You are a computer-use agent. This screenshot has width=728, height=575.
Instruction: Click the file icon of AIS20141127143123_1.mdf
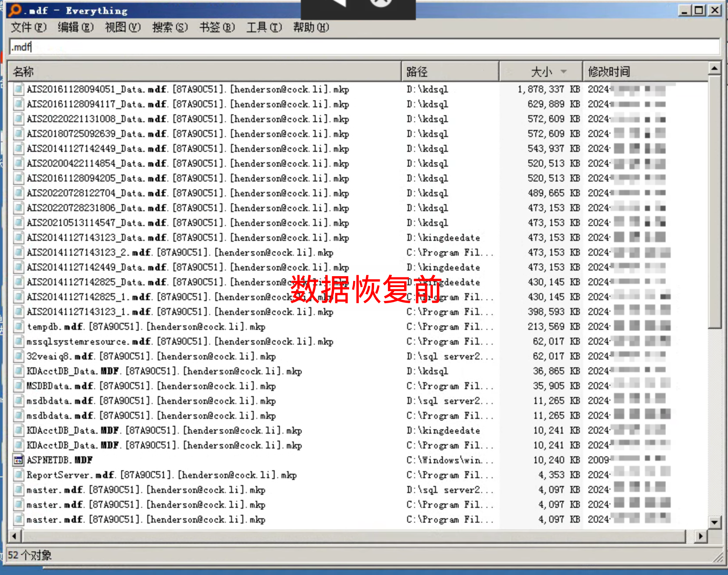[x=18, y=312]
